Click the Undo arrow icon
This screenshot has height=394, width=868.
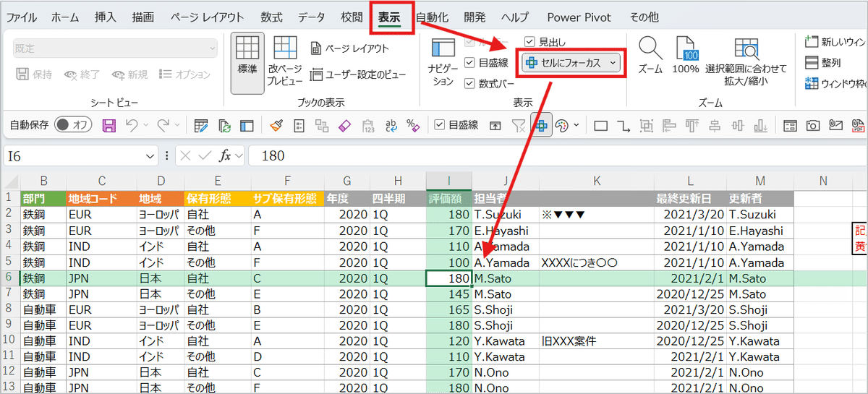pos(130,125)
